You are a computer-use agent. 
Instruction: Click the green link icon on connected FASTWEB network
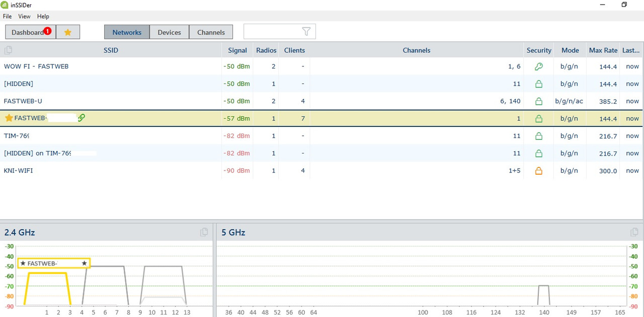pos(82,118)
